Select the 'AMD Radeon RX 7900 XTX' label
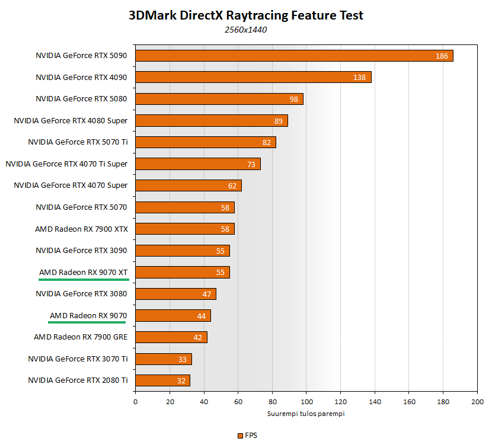 point(82,229)
